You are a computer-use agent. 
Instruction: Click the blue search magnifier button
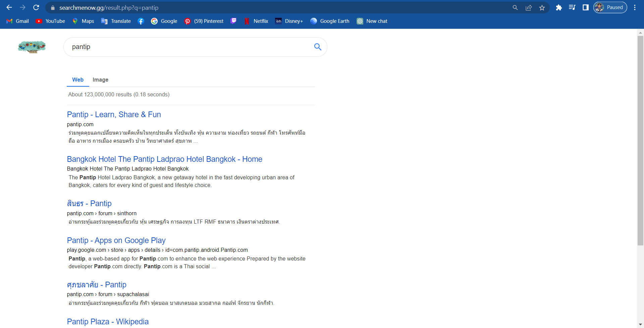click(x=318, y=47)
